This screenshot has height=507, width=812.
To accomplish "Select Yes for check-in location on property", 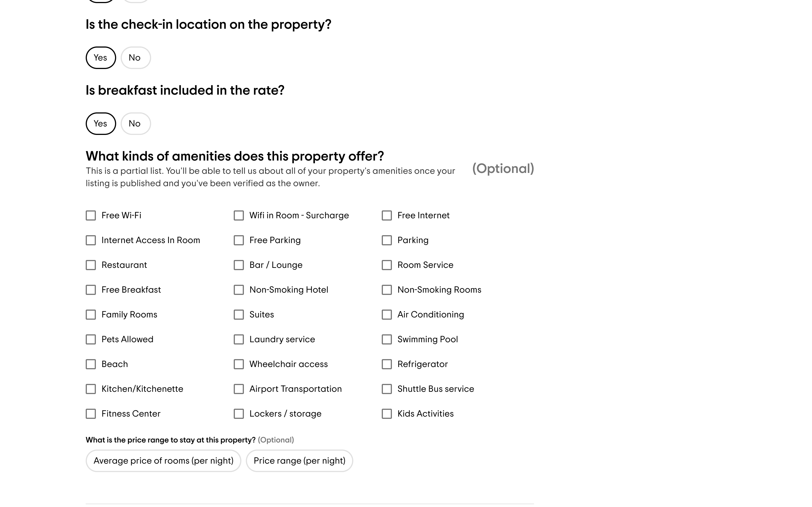I will pyautogui.click(x=101, y=58).
